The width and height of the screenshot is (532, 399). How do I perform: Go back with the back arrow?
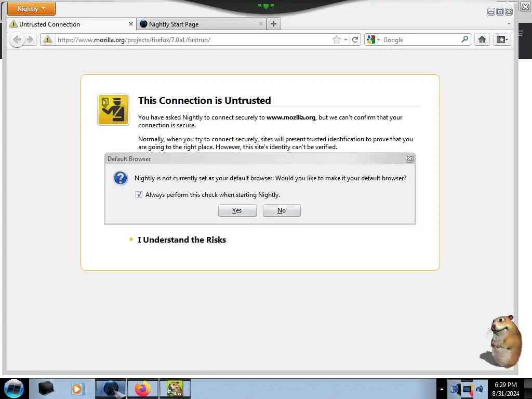[17, 39]
